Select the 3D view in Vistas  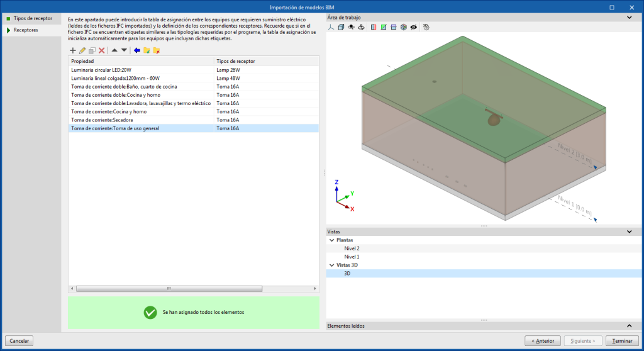pos(347,274)
